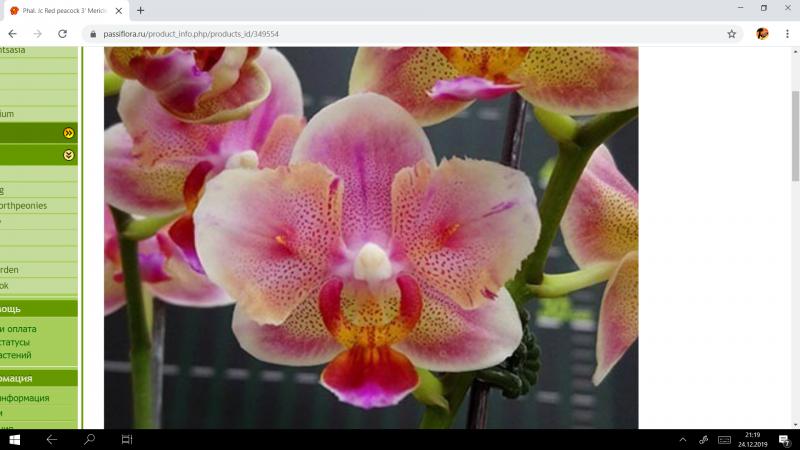This screenshot has height=450, width=800.
Task: Click the browser Back arrow
Action: coord(12,33)
